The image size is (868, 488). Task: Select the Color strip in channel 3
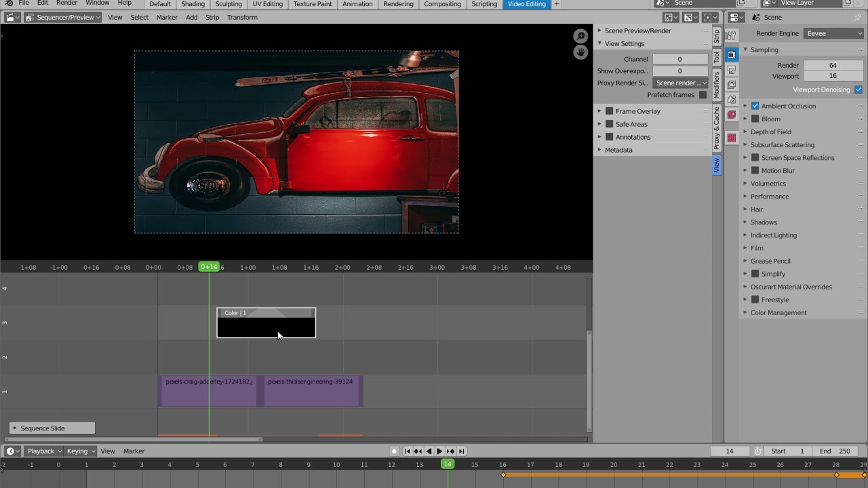point(266,323)
